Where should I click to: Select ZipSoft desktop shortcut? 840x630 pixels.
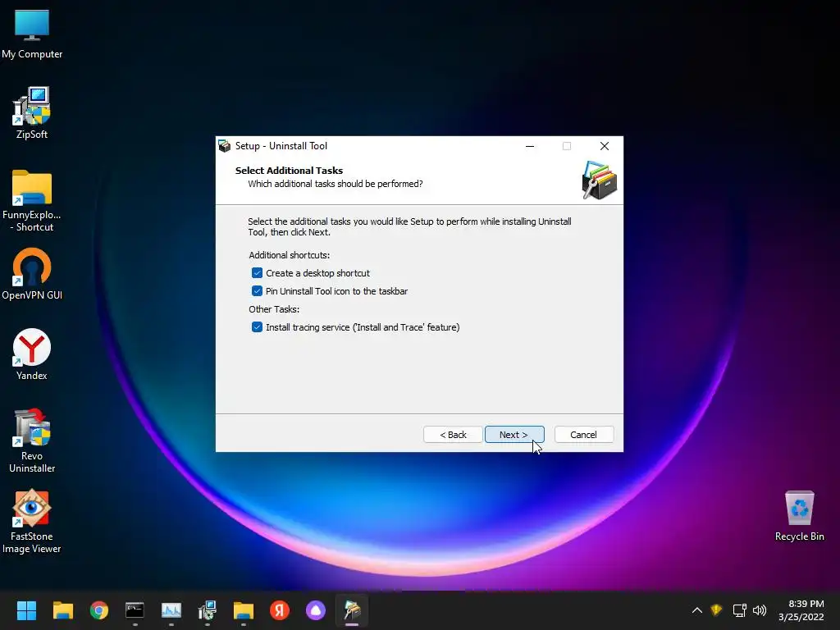[32, 113]
